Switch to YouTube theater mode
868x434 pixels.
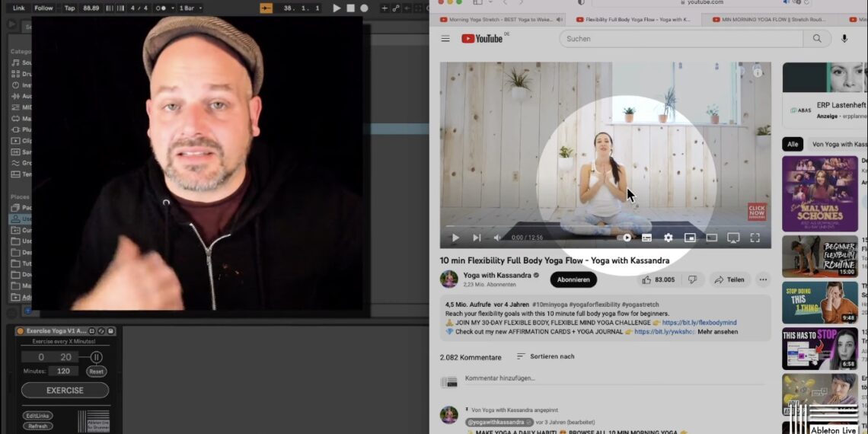[x=712, y=238]
